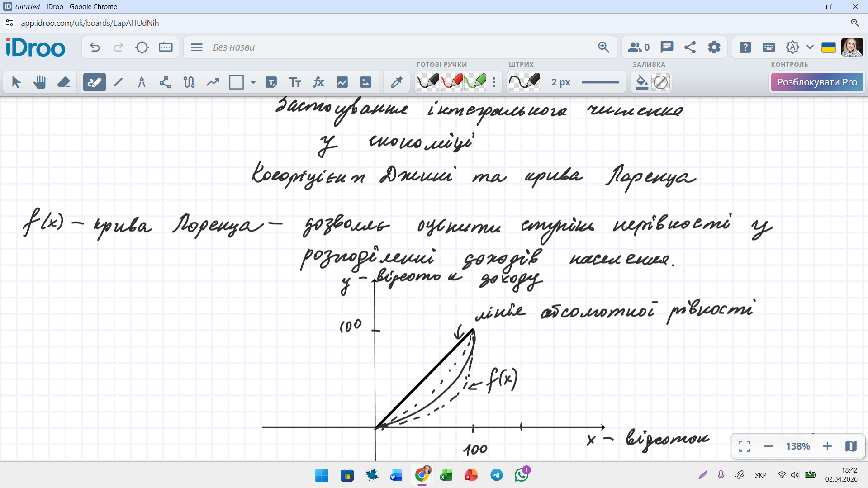Screen dimensions: 868x488
Task: Pick the eyedropper color picker tool
Action: (397, 82)
